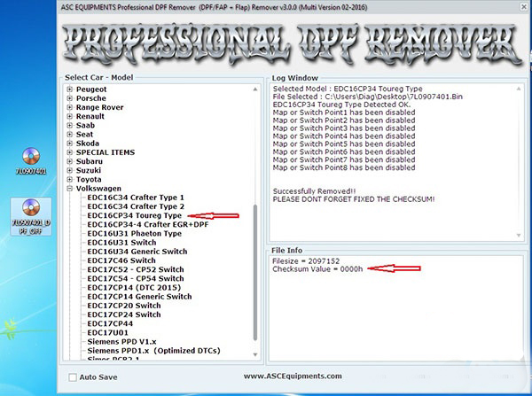Open the 7L0907401 desktop file icon
Viewport: 532px width, 396px height.
tap(31, 160)
